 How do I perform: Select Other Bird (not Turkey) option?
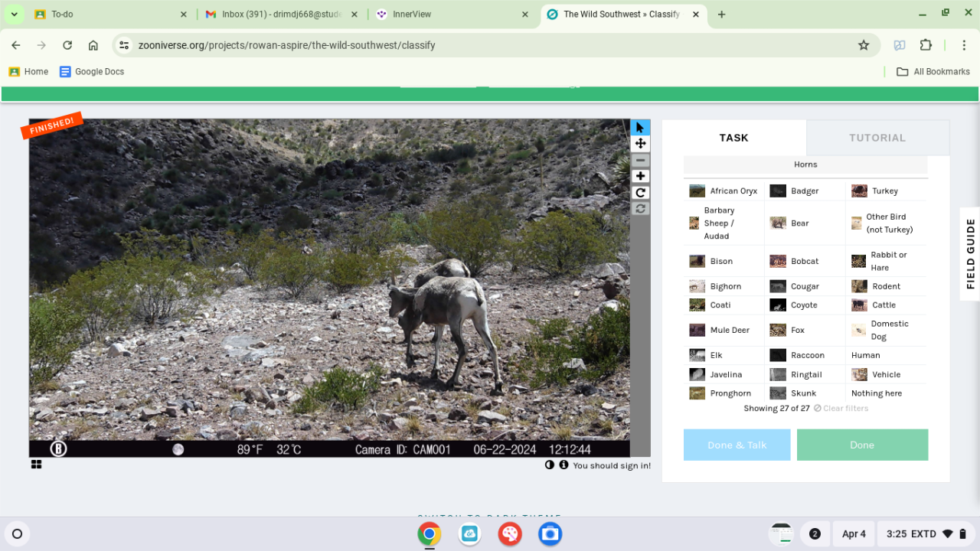(x=887, y=223)
